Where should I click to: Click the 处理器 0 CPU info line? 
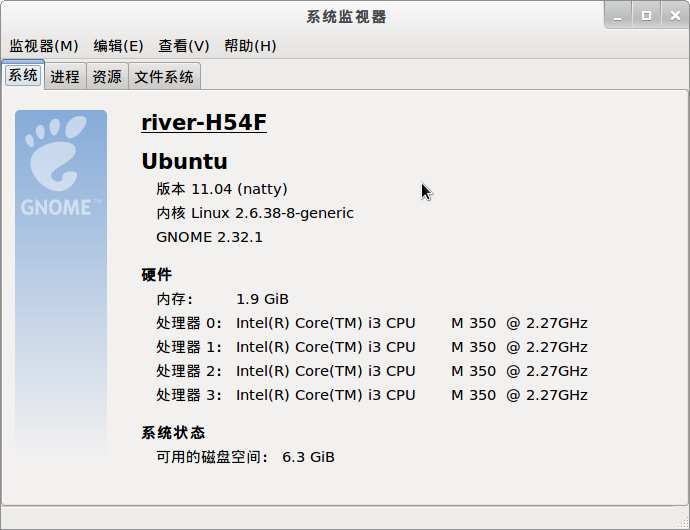coord(372,323)
